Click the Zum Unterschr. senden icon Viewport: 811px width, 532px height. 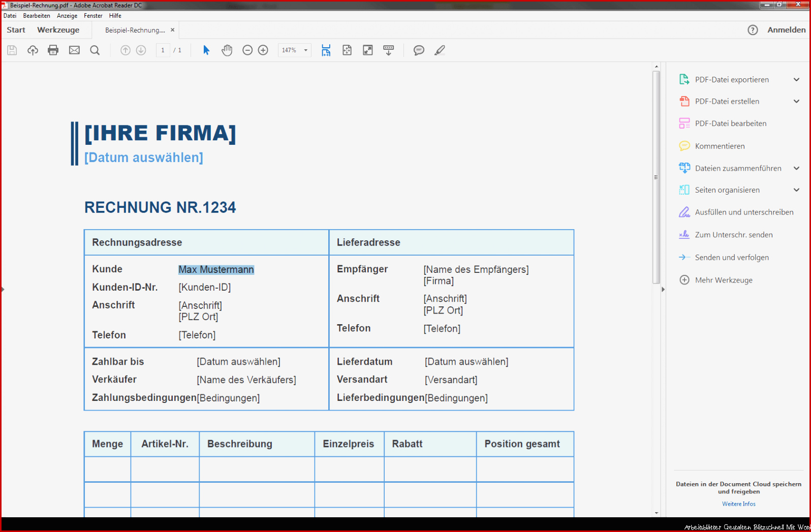tap(684, 235)
